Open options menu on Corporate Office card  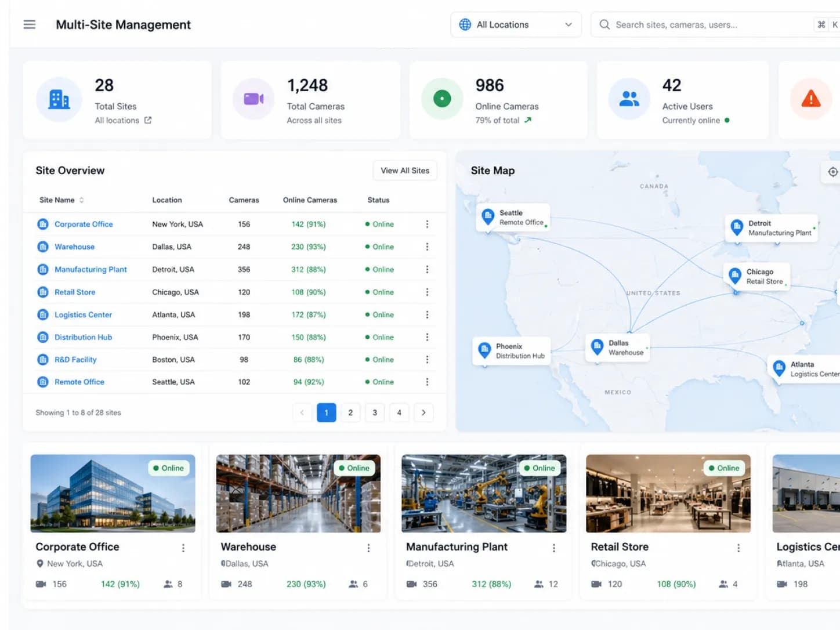[183, 548]
